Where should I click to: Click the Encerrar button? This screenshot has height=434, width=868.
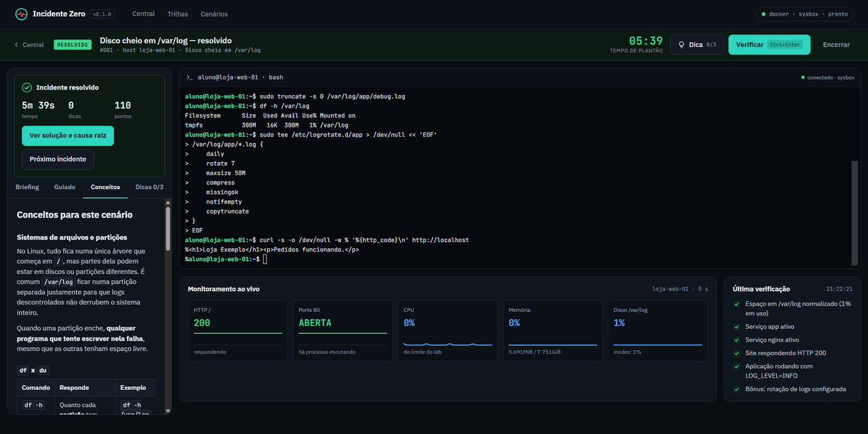coord(836,45)
